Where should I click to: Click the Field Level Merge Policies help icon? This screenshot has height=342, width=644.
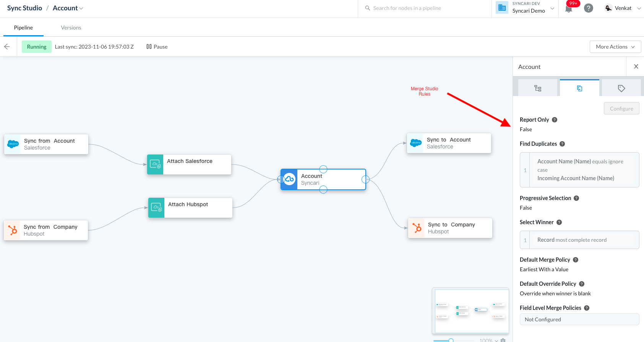[x=587, y=308]
